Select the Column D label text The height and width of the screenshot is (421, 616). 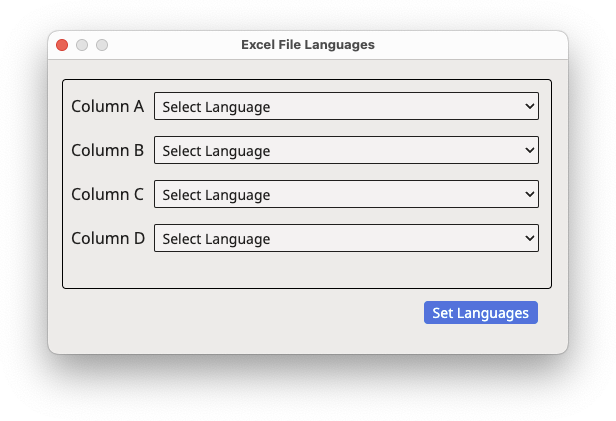click(108, 238)
